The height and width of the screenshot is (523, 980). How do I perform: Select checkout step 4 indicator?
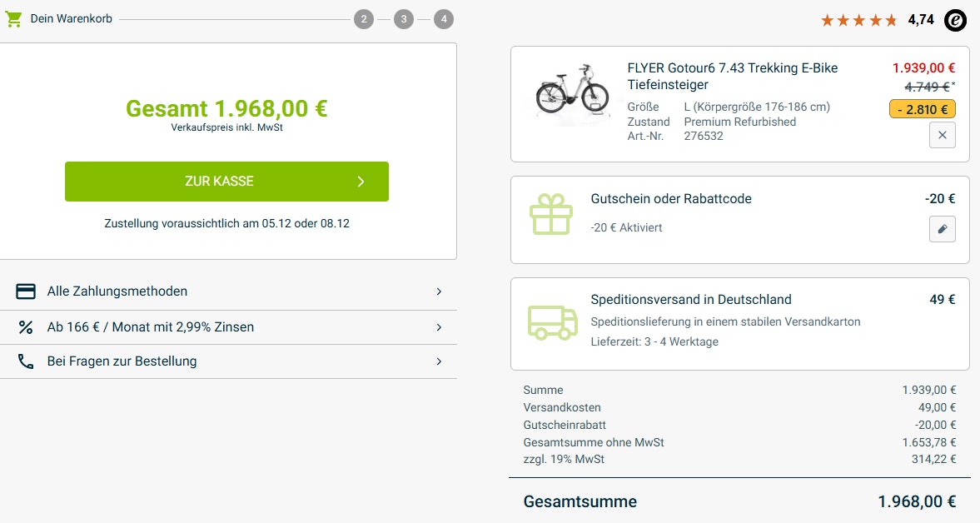pyautogui.click(x=444, y=19)
